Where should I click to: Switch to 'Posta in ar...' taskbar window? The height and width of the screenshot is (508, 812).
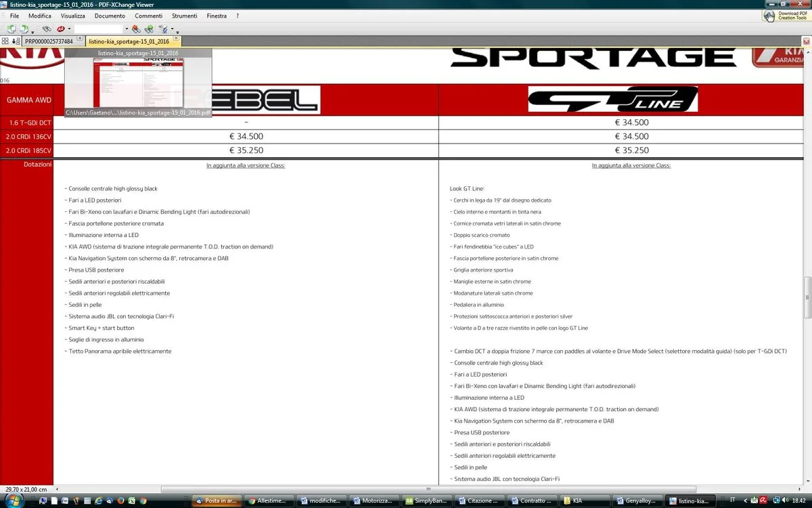coord(217,501)
